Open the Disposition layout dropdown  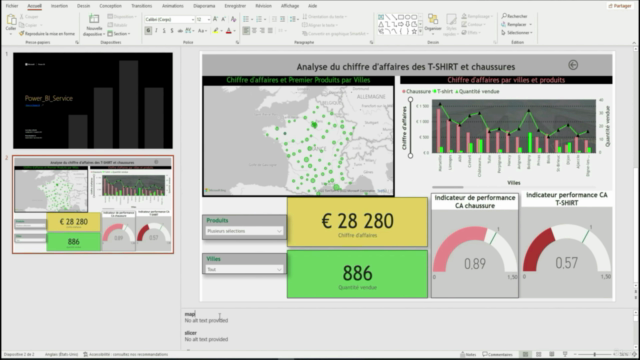[122, 17]
